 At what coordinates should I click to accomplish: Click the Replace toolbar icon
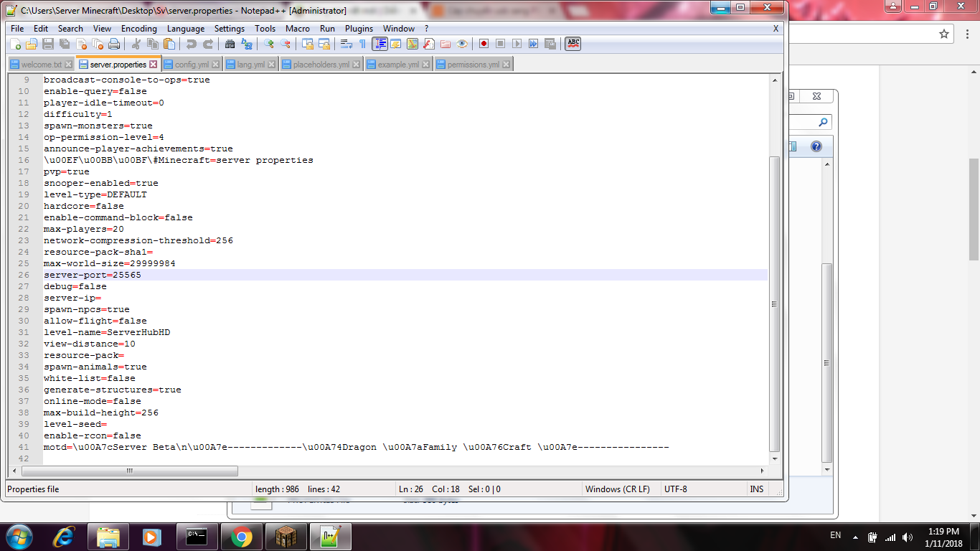click(x=247, y=44)
